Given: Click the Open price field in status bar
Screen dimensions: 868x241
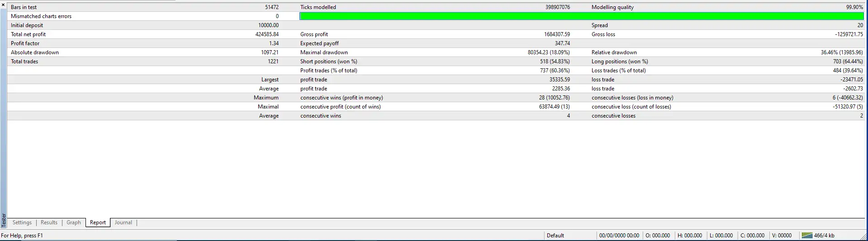Looking at the screenshot, I should pyautogui.click(x=657, y=236).
